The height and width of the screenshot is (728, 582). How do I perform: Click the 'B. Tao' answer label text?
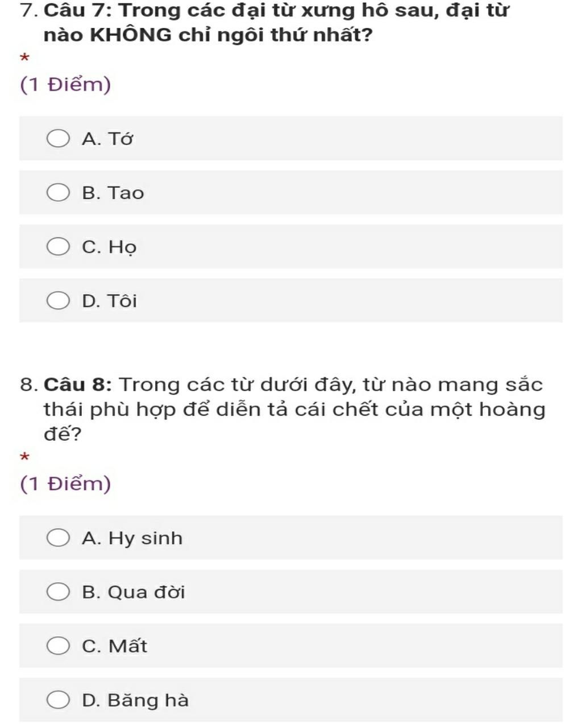coord(113,193)
